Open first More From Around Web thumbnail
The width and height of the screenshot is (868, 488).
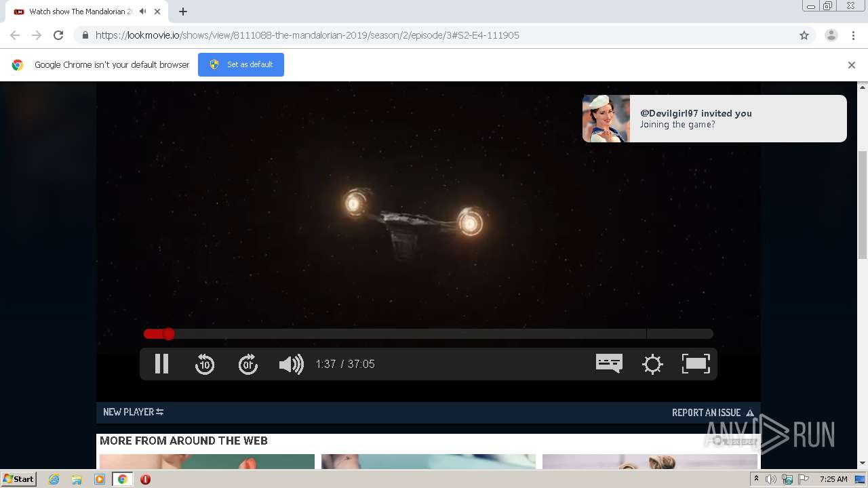click(207, 462)
